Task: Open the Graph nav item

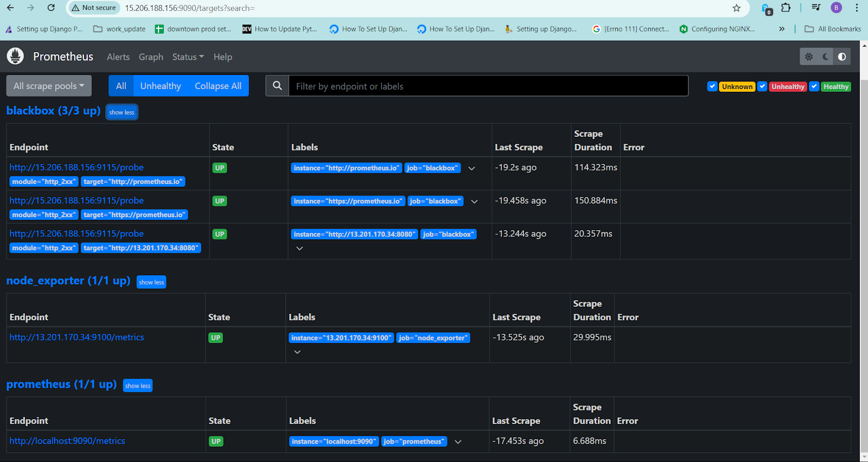Action: point(151,56)
